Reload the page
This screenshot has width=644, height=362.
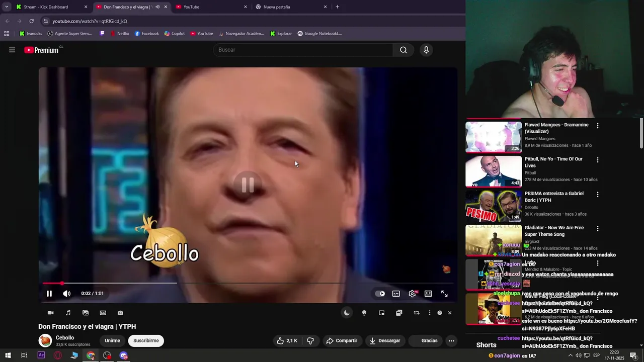coord(31,21)
